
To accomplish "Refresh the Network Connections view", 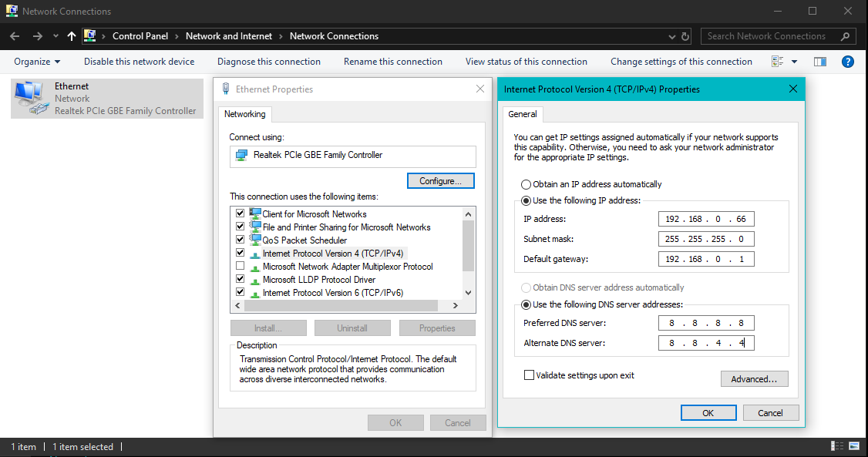I will click(x=685, y=36).
